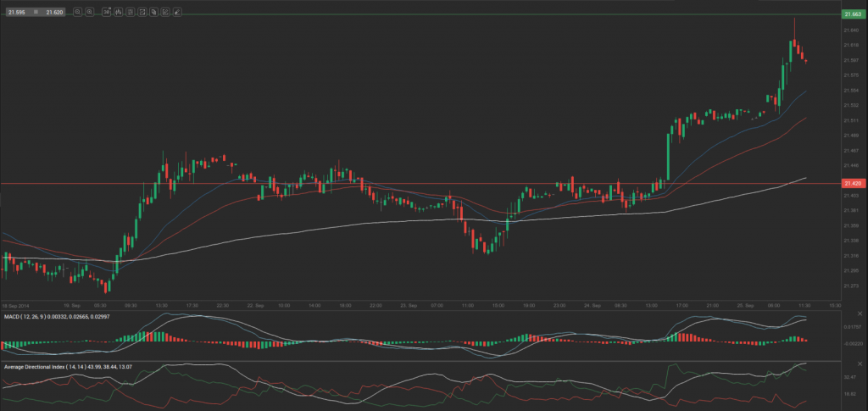Viewport: 868px width, 411px height.
Task: Open the candlestick chart type icon
Action: (x=117, y=13)
